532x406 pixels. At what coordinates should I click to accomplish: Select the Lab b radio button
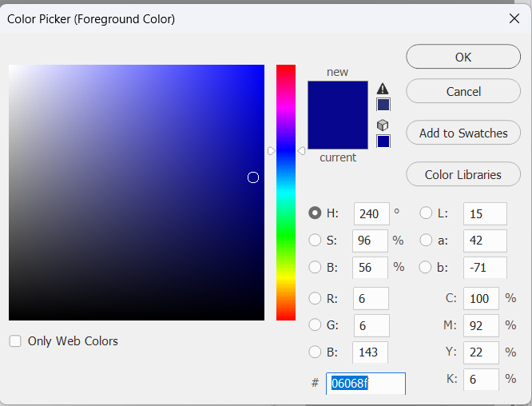pos(425,267)
